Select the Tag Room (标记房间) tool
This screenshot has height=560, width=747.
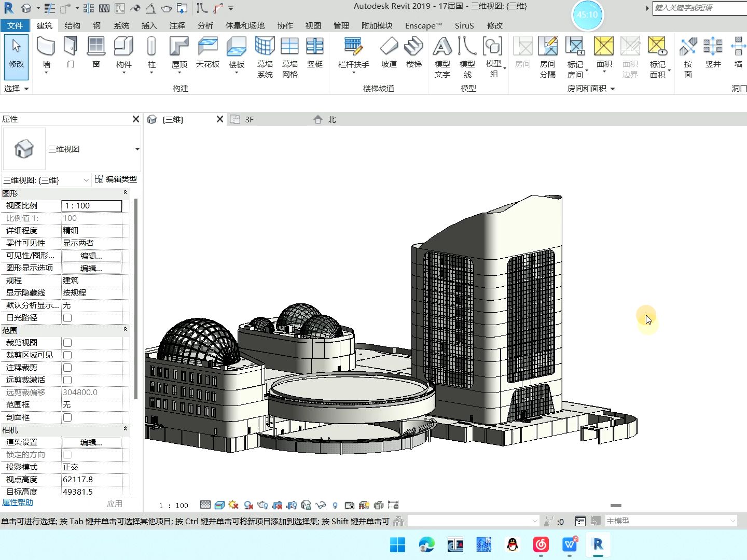pos(575,57)
